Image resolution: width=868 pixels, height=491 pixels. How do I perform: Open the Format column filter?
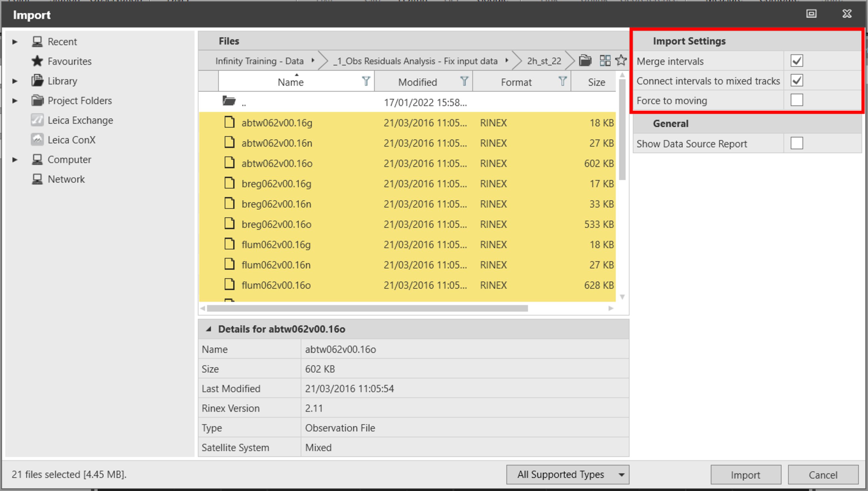click(x=562, y=81)
